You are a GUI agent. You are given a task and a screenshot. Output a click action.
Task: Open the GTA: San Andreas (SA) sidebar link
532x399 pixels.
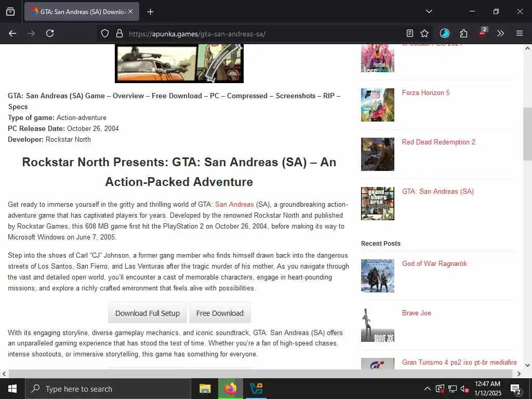tap(438, 191)
